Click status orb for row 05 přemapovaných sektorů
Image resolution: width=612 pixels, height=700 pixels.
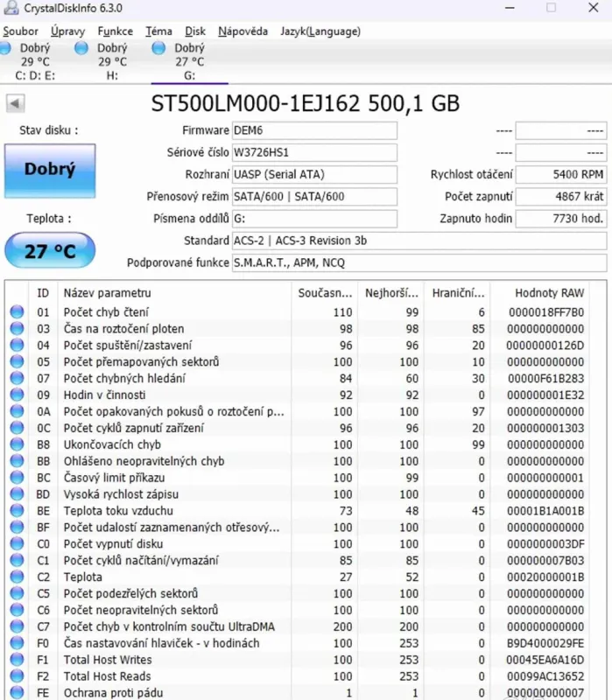coord(17,362)
